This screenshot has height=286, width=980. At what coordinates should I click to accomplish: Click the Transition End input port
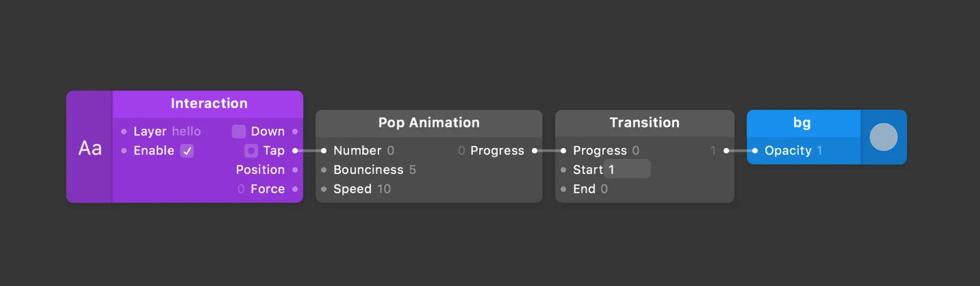pos(563,189)
